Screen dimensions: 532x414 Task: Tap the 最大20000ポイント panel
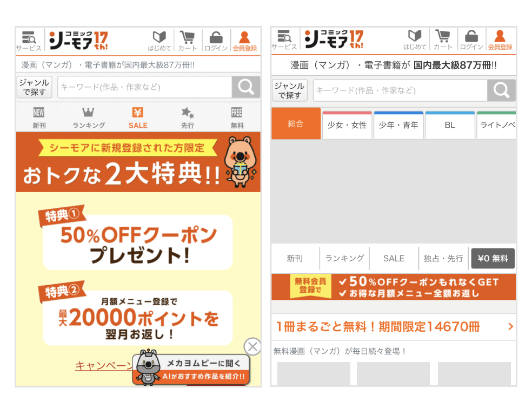point(138,318)
